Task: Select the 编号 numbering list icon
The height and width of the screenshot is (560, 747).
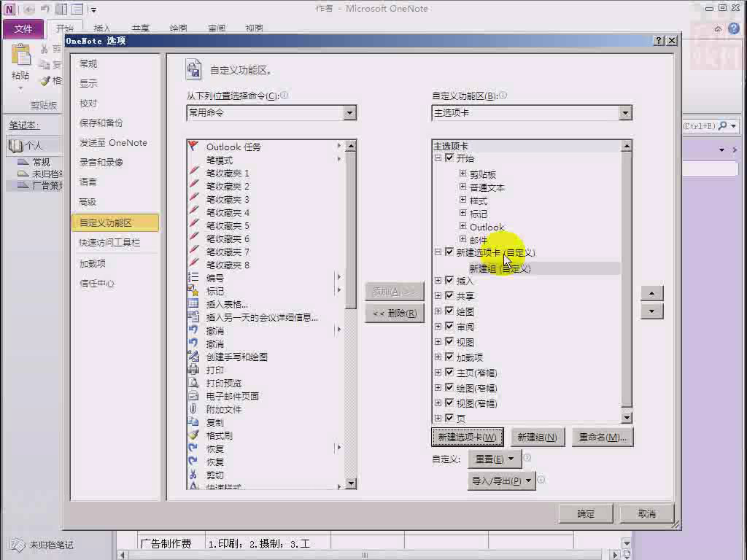Action: click(193, 277)
